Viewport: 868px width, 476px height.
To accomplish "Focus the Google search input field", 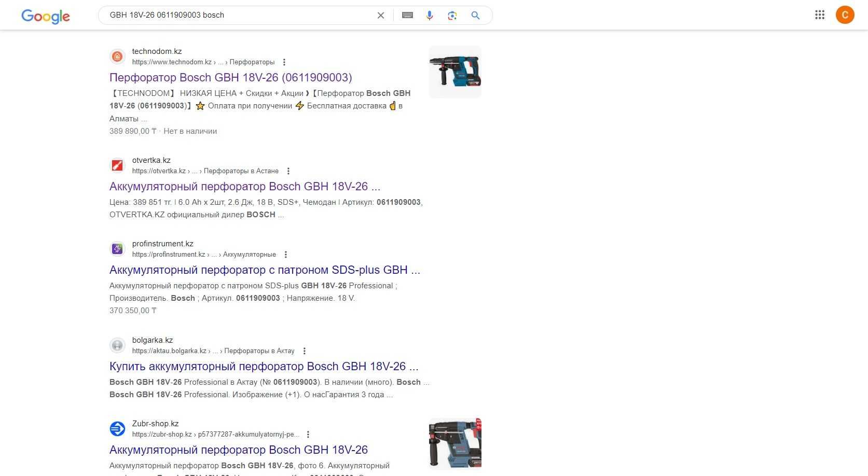I will coord(239,16).
